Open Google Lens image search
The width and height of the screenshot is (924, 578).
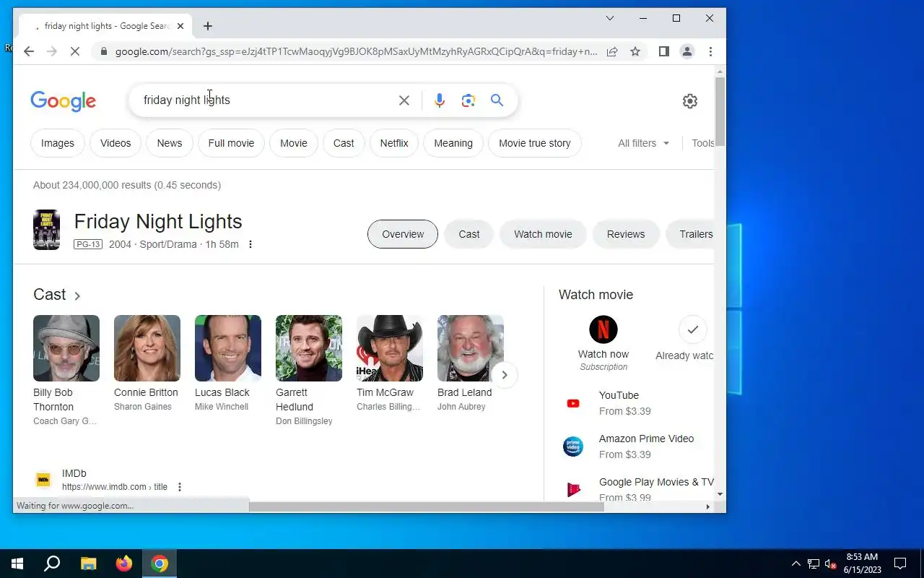[x=468, y=100]
